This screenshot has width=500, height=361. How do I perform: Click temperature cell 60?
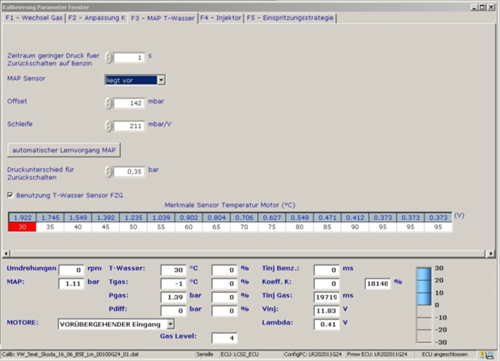click(189, 227)
